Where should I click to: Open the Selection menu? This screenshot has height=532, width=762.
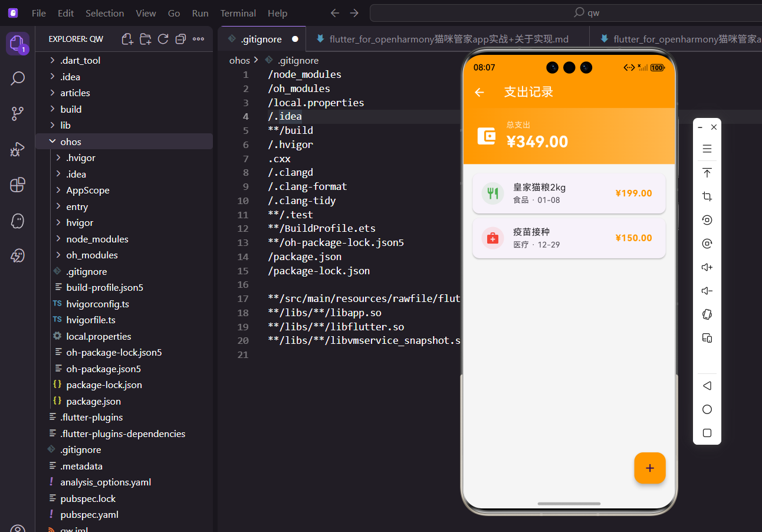(104, 13)
